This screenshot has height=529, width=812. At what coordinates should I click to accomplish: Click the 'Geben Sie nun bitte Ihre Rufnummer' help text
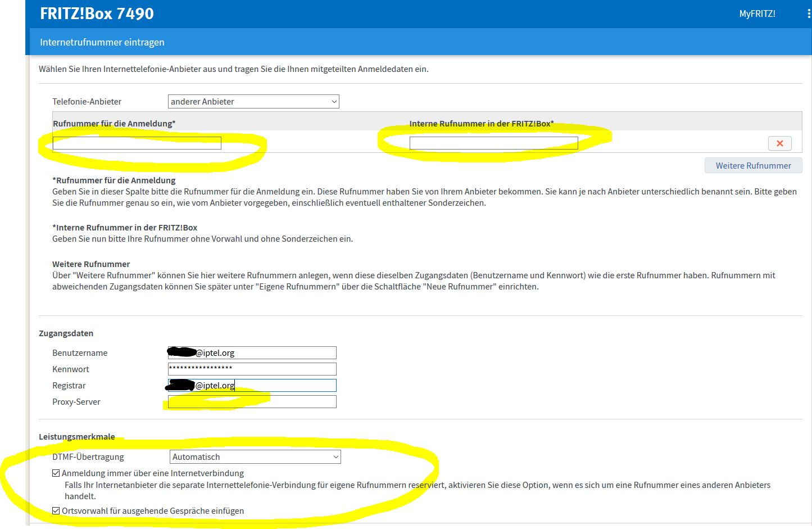203,239
